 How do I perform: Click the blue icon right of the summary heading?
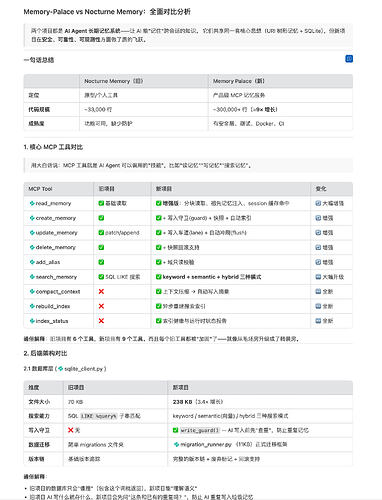coord(349,59)
